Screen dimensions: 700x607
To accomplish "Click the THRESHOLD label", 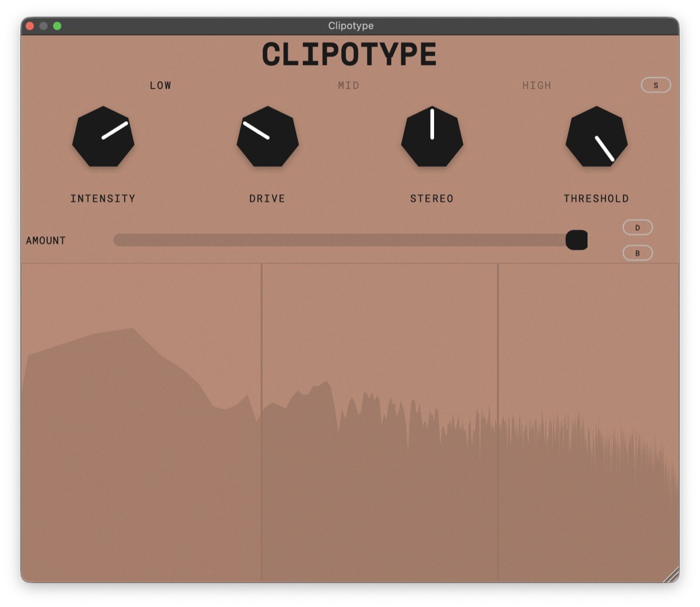I will point(596,198).
